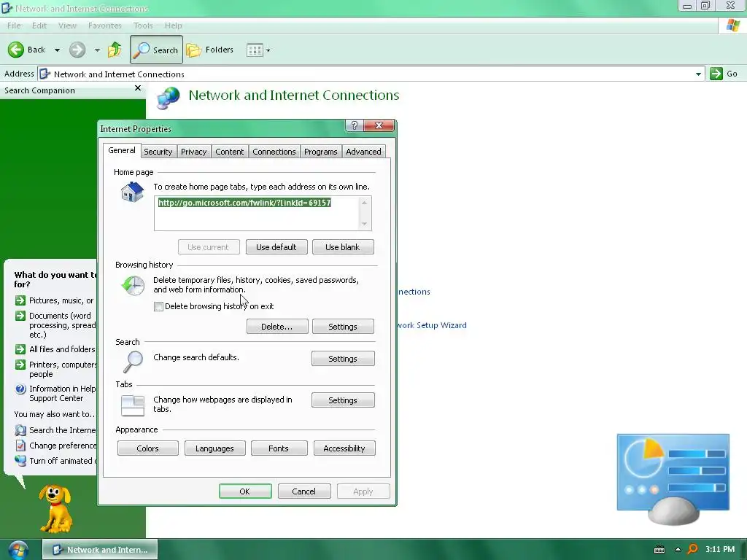Open the Views dropdown arrow
This screenshot has height=560, width=747.
268,50
